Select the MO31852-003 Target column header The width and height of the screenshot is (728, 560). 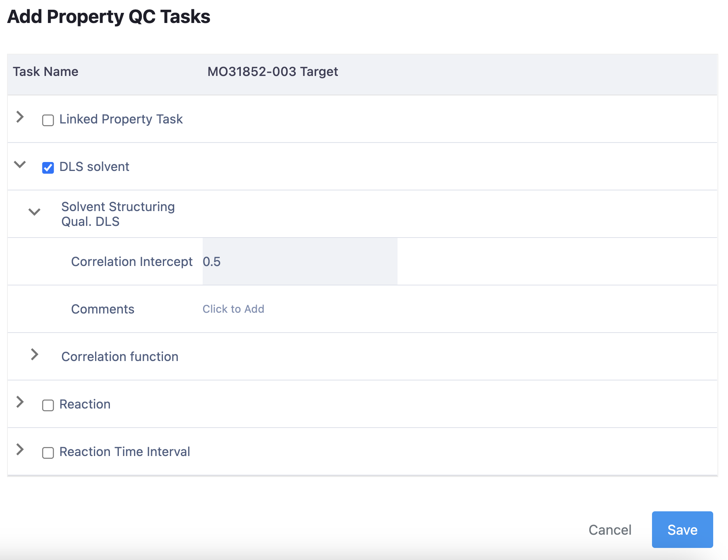[x=272, y=72]
